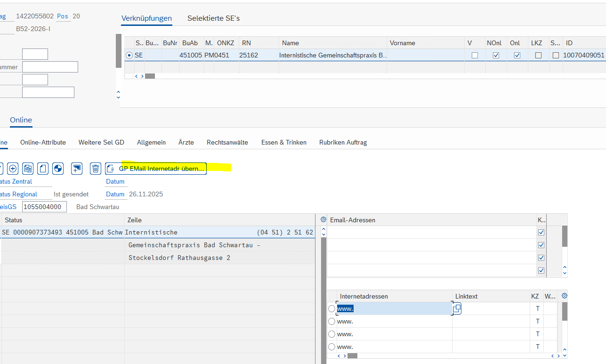Switch to Essen & Trinken tab

(284, 142)
